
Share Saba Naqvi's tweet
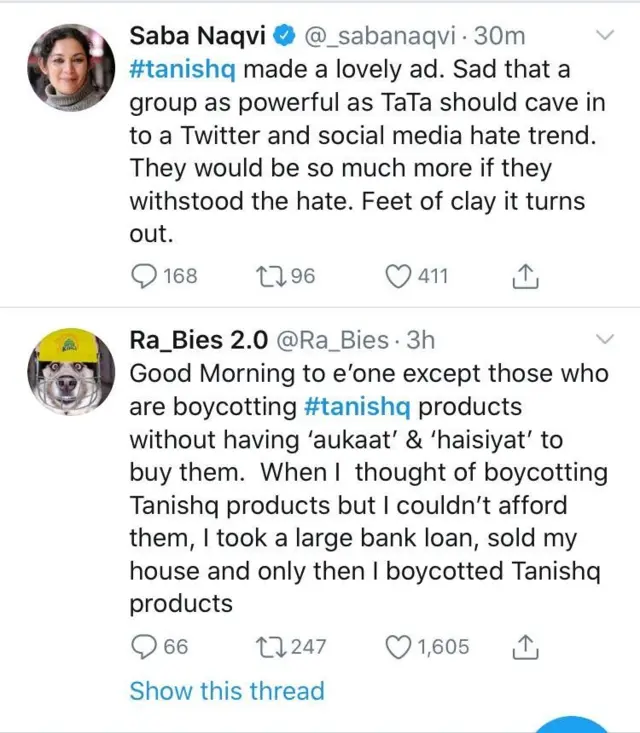(525, 276)
